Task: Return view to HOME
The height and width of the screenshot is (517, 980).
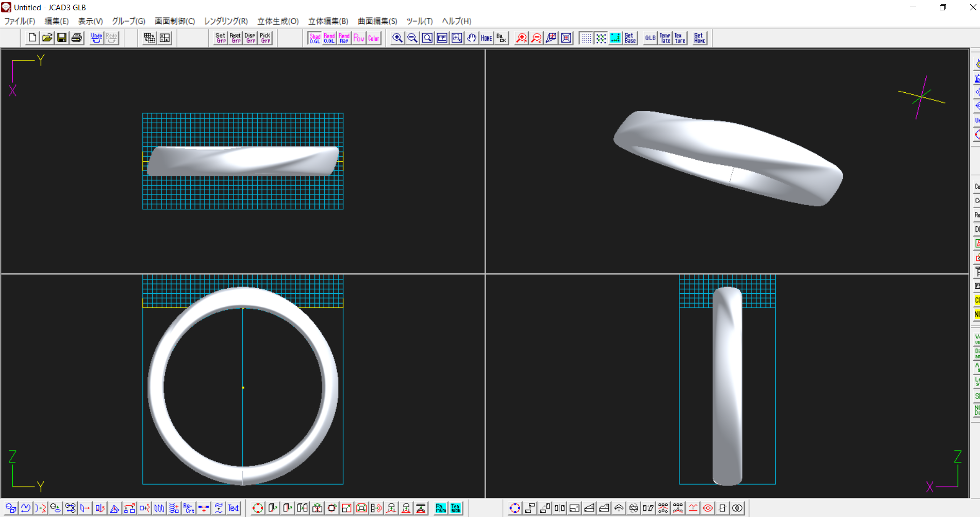Action: 487,38
